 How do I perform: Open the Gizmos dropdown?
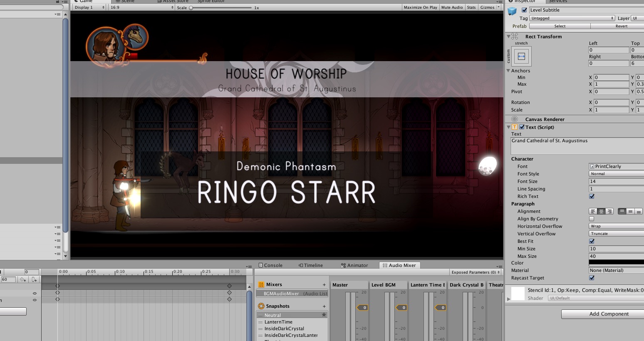[x=490, y=7]
